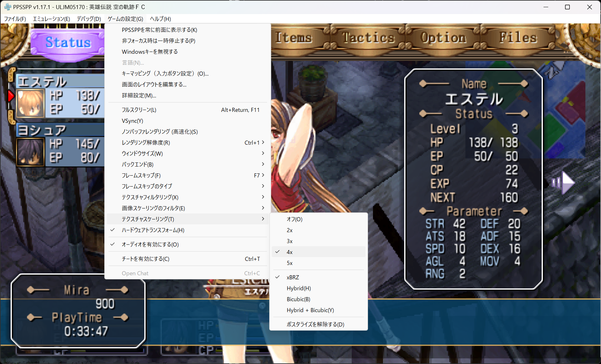Expand ウィンドウサイズ(W) submenu

[187, 154]
